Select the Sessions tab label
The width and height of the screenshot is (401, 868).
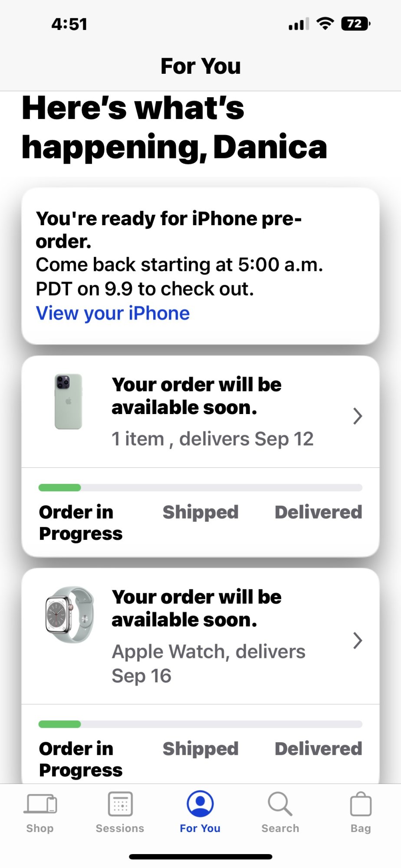tap(120, 829)
